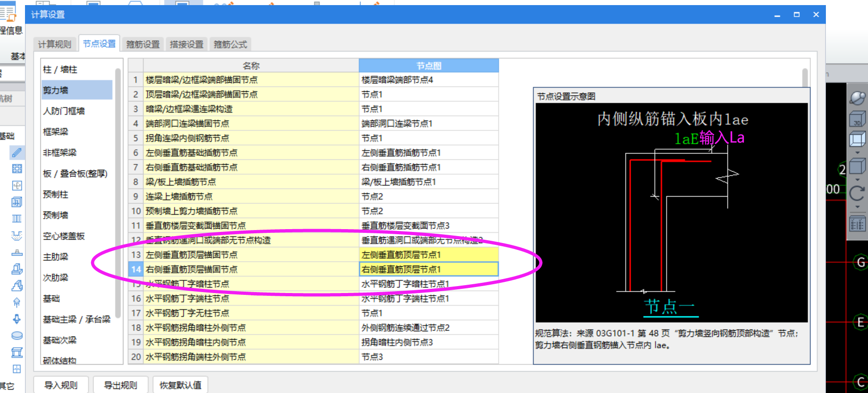Choose the three-column bars icon in sidebar
This screenshot has height=393, width=868.
pos(17,219)
